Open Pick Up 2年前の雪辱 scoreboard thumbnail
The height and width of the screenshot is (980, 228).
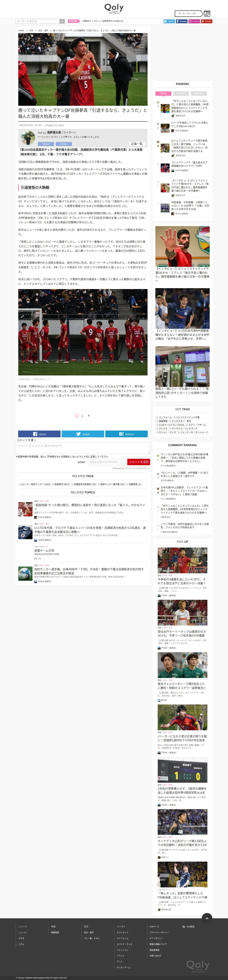click(182, 770)
